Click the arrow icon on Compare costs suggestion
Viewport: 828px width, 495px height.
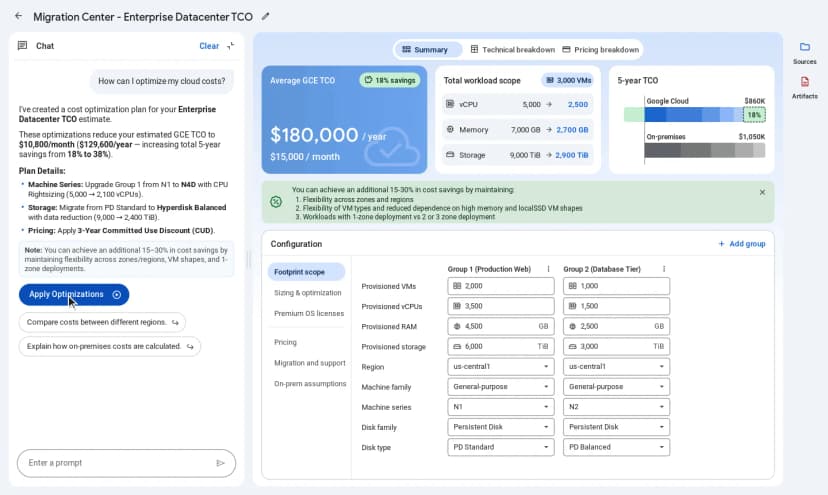click(175, 322)
